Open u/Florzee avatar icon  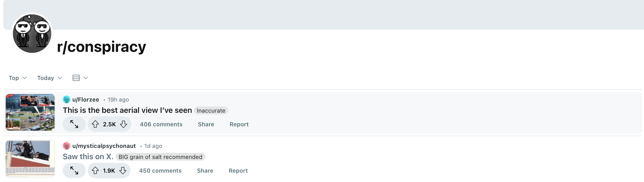pyautogui.click(x=67, y=99)
